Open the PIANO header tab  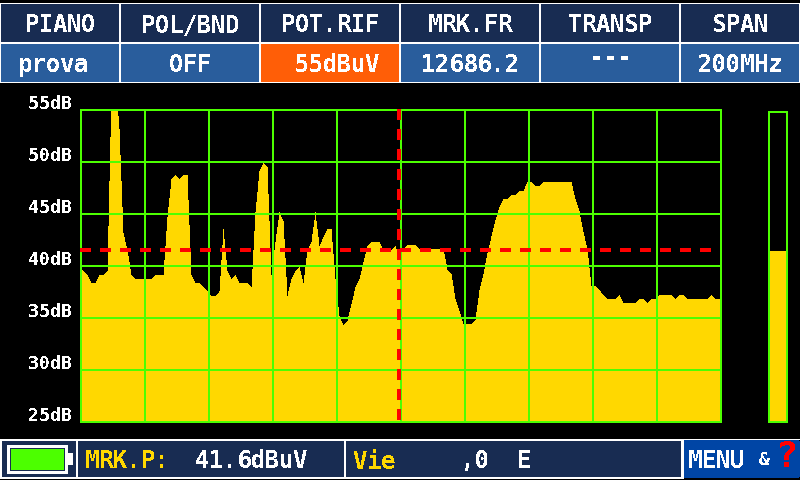coord(60,23)
